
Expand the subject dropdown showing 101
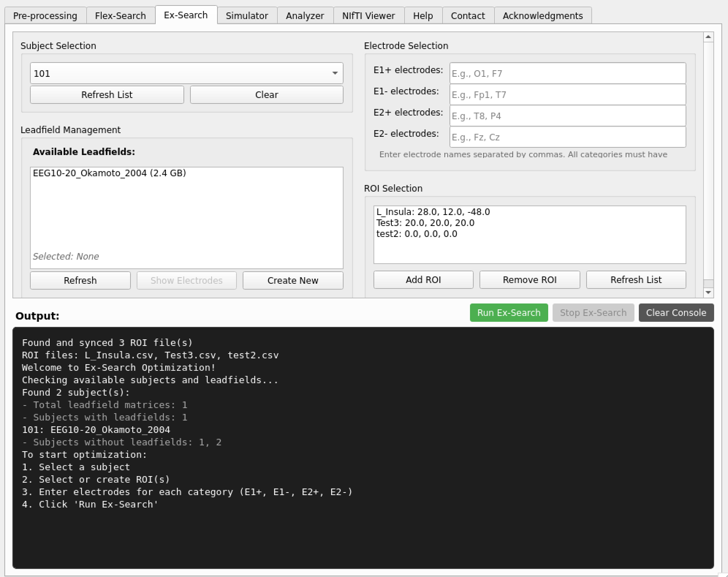[x=186, y=73]
